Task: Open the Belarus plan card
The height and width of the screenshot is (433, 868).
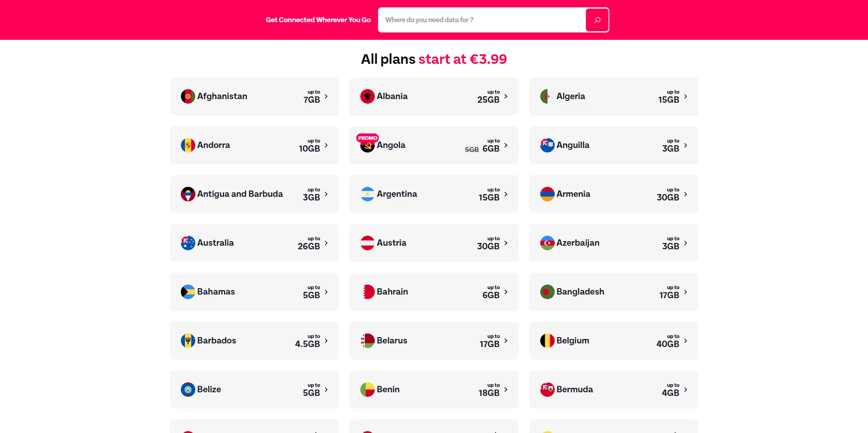Action: click(x=434, y=341)
